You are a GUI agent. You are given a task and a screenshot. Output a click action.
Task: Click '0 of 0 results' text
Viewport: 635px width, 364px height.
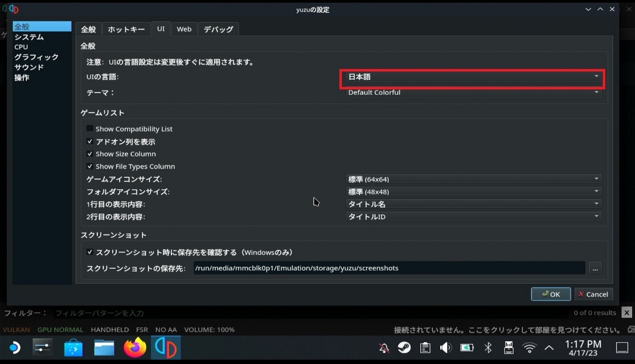595,313
